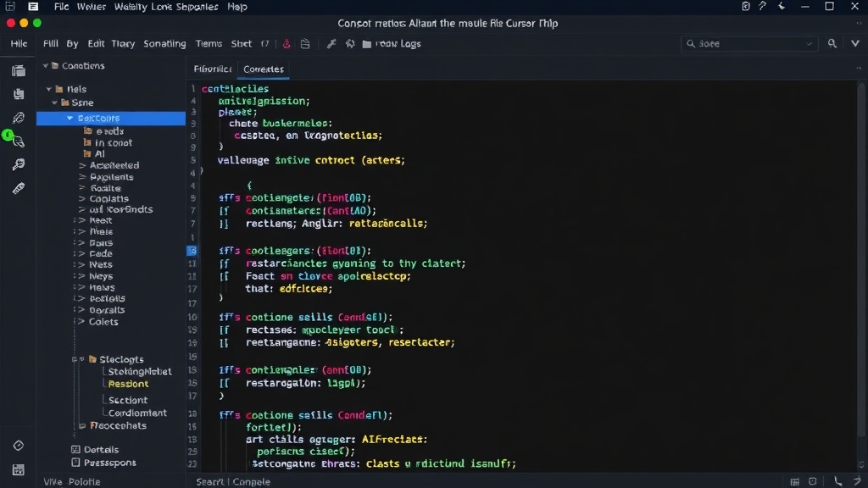868x488 pixels.
Task: Click the diamond icon near sidebar bottom
Action: [19, 446]
